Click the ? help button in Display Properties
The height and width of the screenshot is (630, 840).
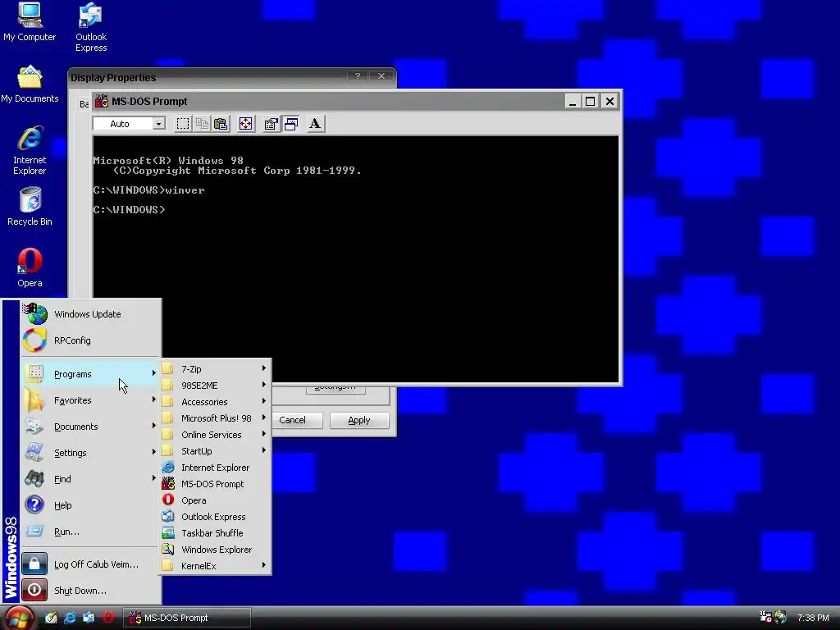(x=358, y=76)
